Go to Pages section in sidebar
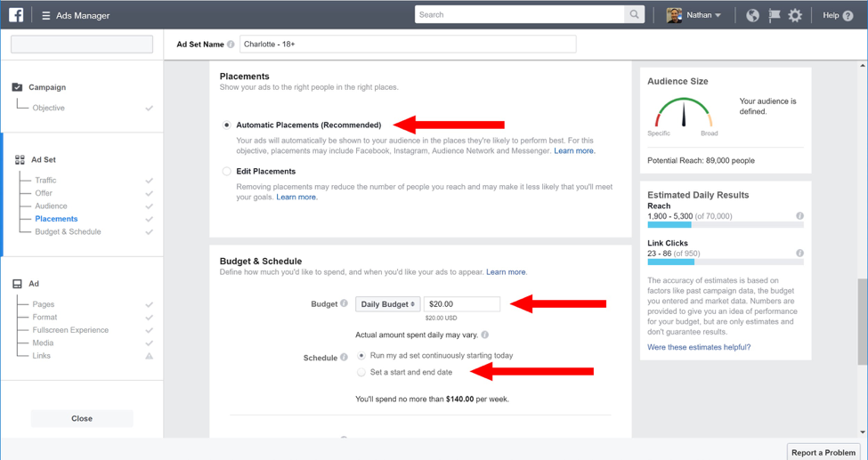The height and width of the screenshot is (460, 868). tap(44, 304)
